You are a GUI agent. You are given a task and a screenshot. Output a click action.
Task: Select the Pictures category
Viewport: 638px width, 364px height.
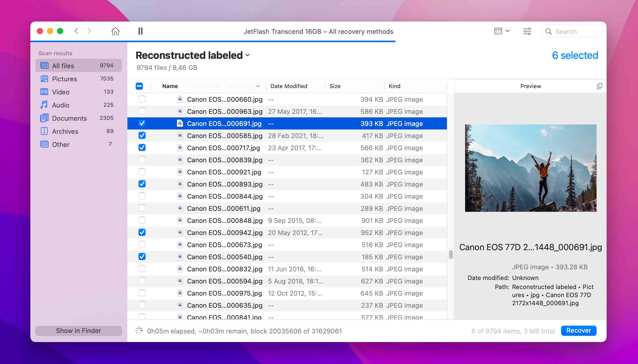[x=79, y=79]
